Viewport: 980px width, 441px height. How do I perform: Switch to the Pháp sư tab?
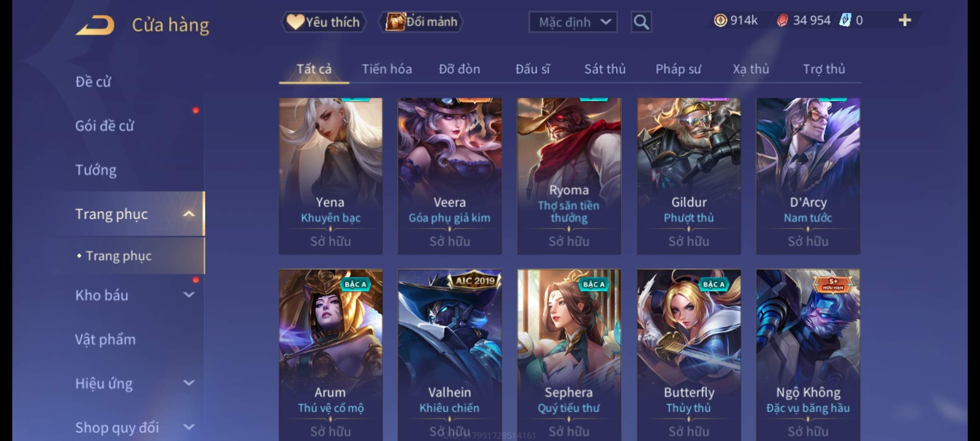click(678, 69)
